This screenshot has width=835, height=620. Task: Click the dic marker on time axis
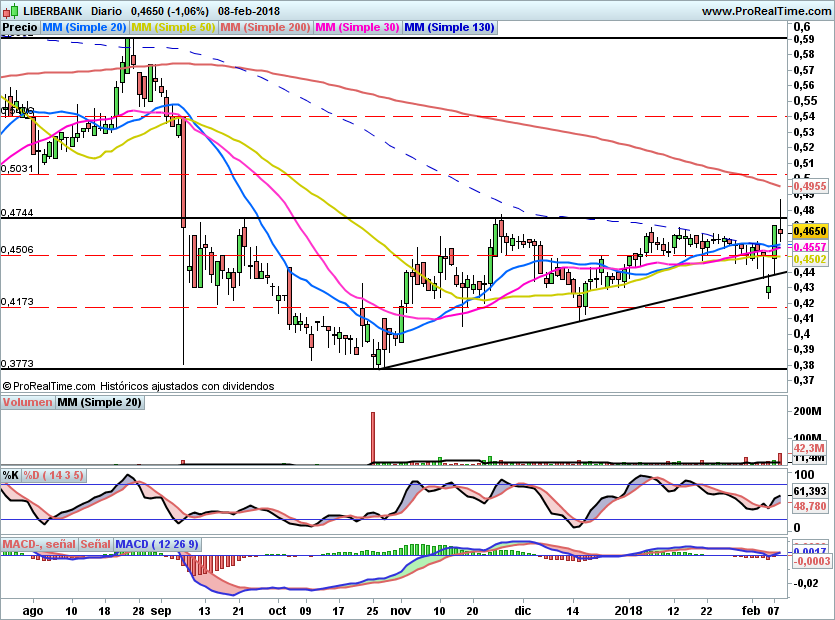pyautogui.click(x=523, y=610)
